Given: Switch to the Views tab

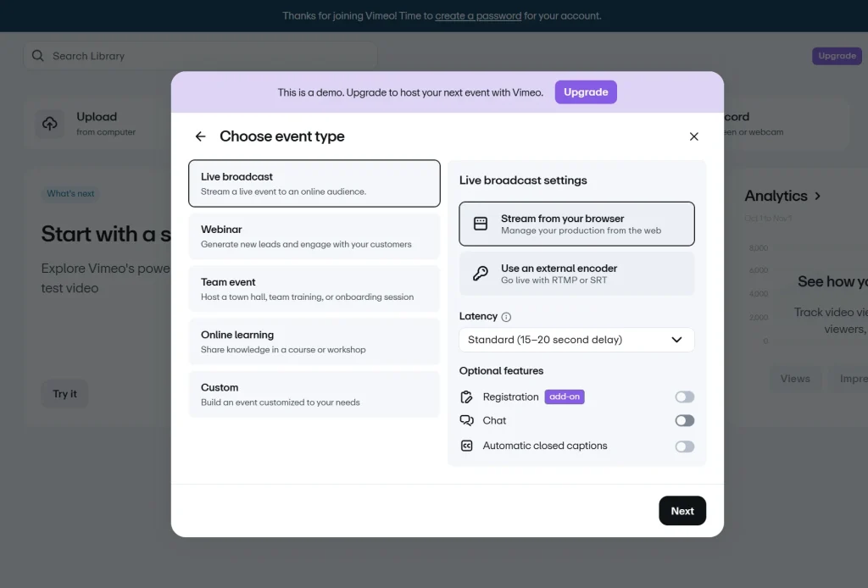Looking at the screenshot, I should point(795,379).
